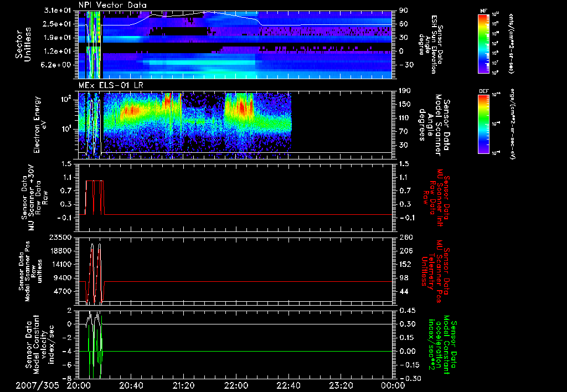Image resolution: width=567 pixels, height=392 pixels.
Task: Click the 60 degree Sun elevation tick
Action: [x=403, y=24]
